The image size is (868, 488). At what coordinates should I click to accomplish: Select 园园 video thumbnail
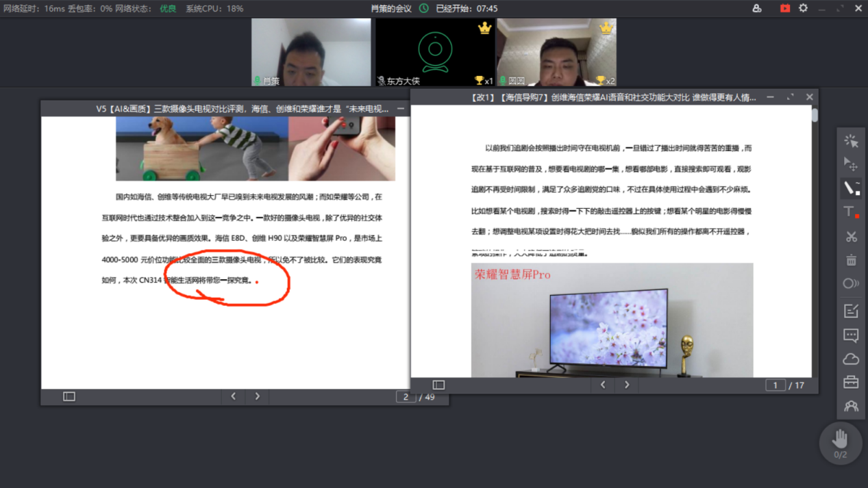(556, 52)
